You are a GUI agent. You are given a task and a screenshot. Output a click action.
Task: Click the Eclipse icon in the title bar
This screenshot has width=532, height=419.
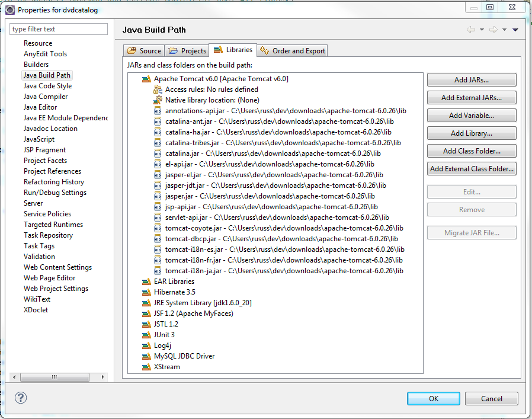click(x=10, y=10)
